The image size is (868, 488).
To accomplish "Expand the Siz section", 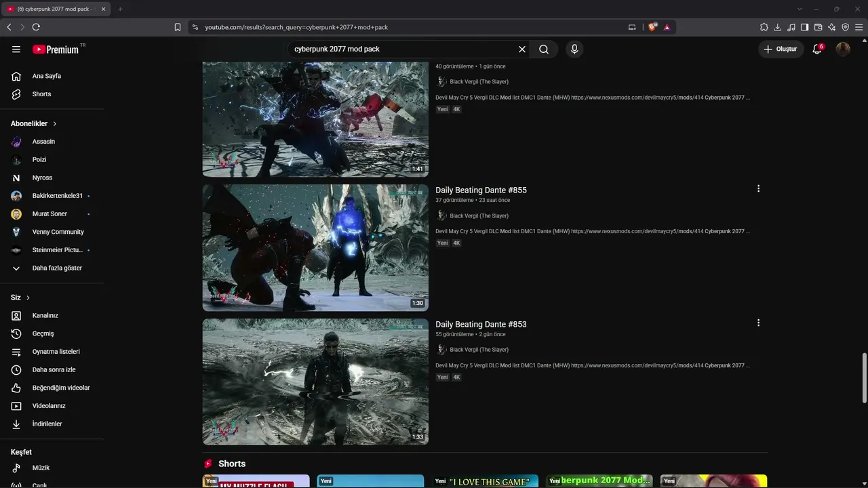I will click(20, 298).
